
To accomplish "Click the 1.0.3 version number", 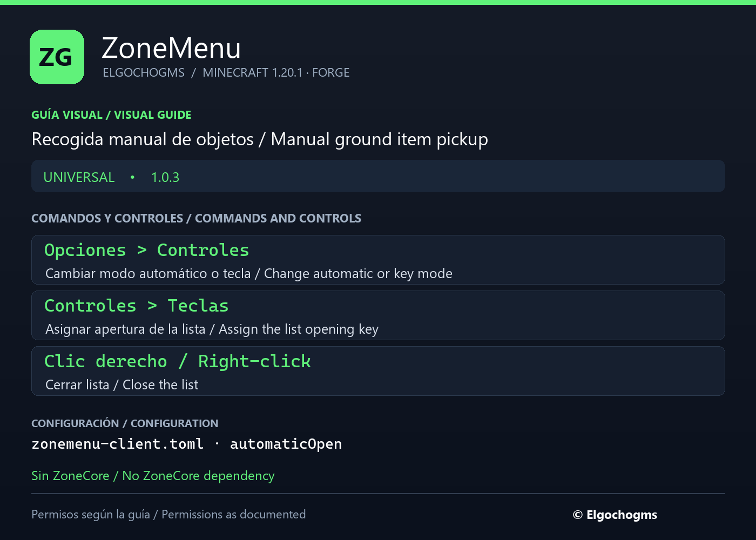I will (165, 177).
